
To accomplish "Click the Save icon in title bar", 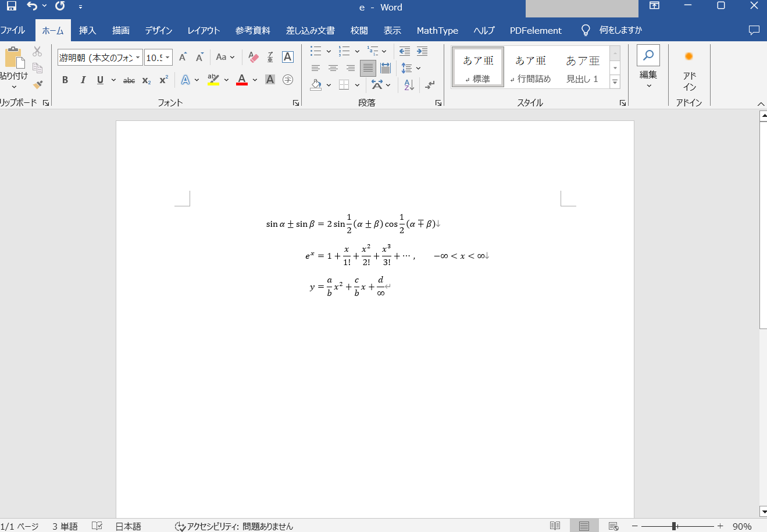I will [12, 6].
